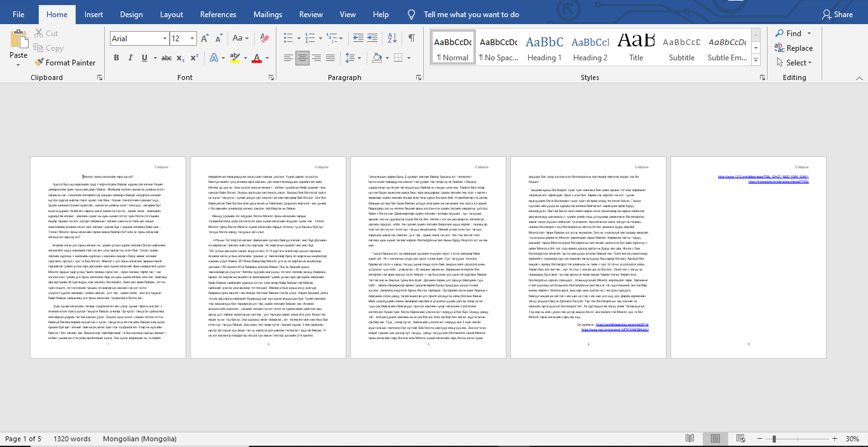This screenshot has height=447, width=868.
Task: Open the font name dropdown
Action: [163, 39]
